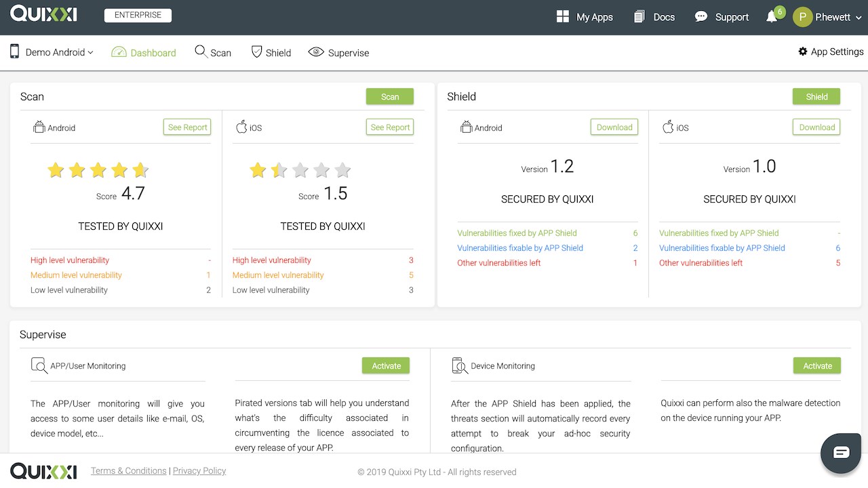Click the Shield icon in navigation
The height and width of the screenshot is (488, 868).
[256, 52]
